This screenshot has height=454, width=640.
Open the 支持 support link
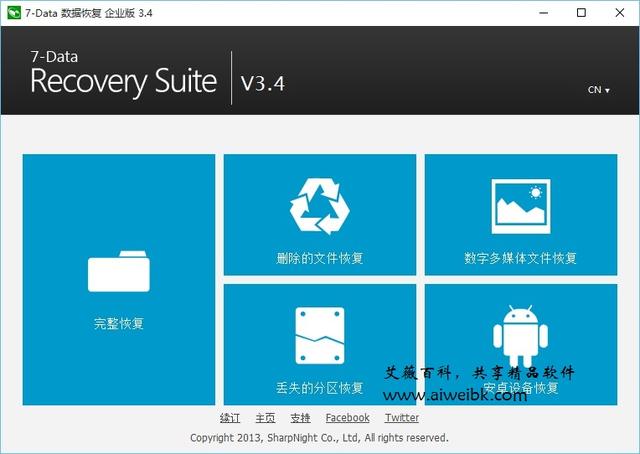pyautogui.click(x=300, y=418)
